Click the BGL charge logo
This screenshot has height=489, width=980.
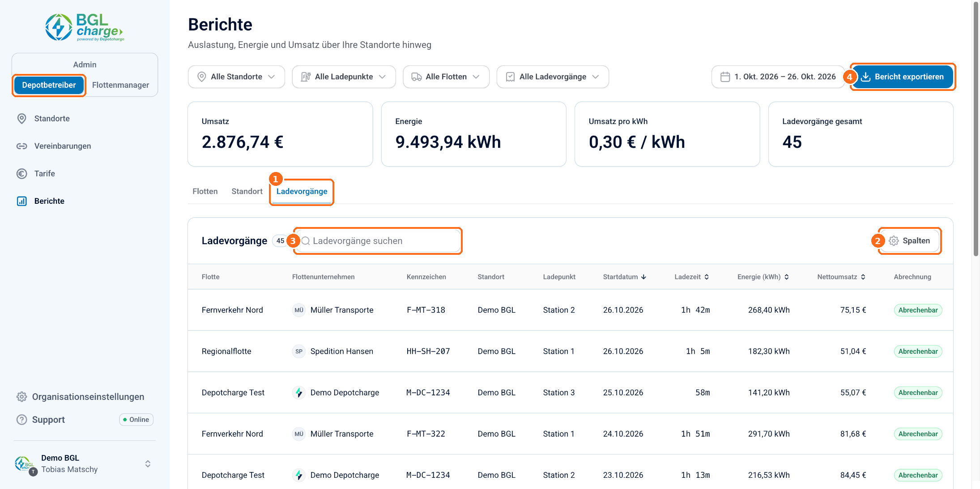click(x=85, y=27)
